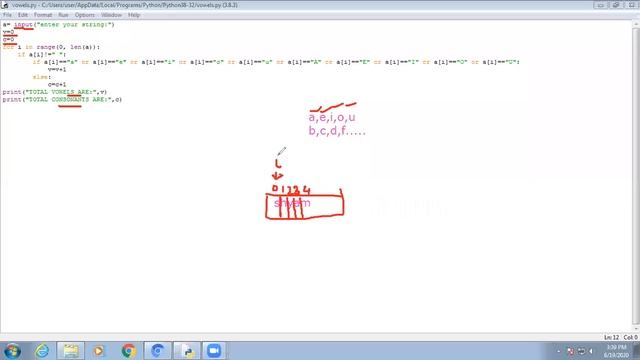Click the volume speaker tray icon

click(591, 351)
